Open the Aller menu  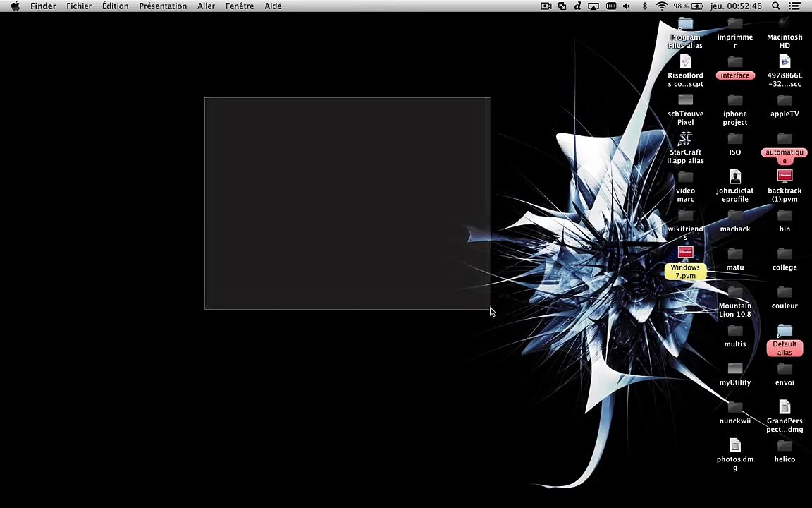coord(206,6)
